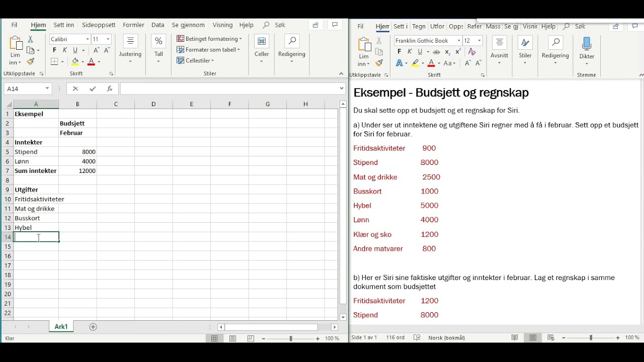Open the Fil menu in Excel
The width and height of the screenshot is (644, 362).
click(14, 25)
